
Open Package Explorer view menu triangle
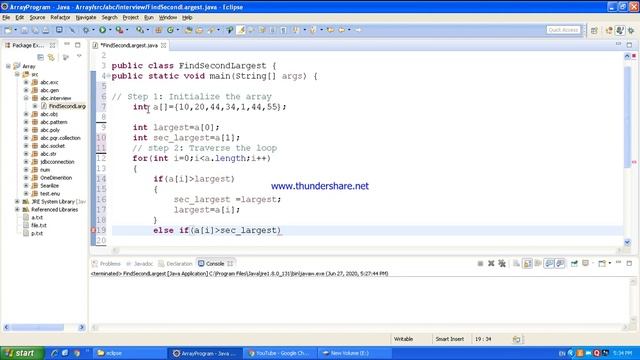pos(79,56)
